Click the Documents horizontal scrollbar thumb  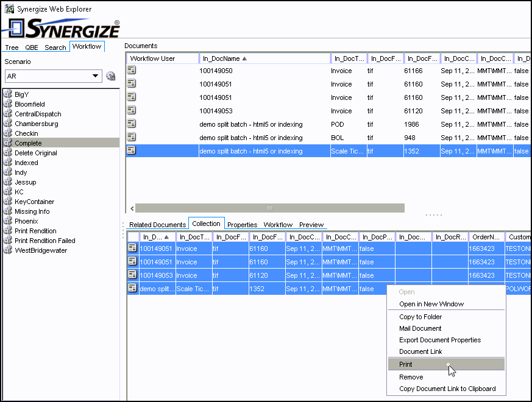click(x=270, y=208)
